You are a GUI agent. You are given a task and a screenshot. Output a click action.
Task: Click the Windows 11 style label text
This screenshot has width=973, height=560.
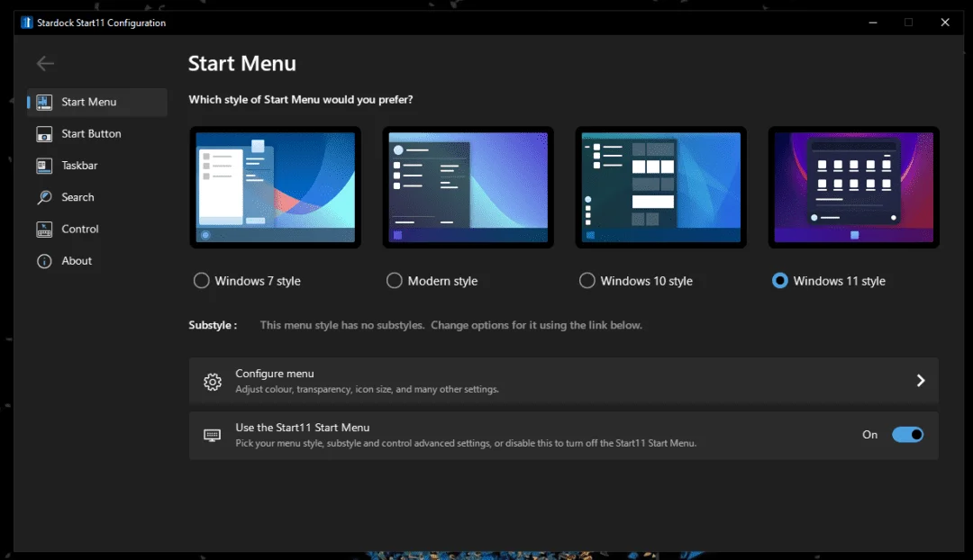839,281
